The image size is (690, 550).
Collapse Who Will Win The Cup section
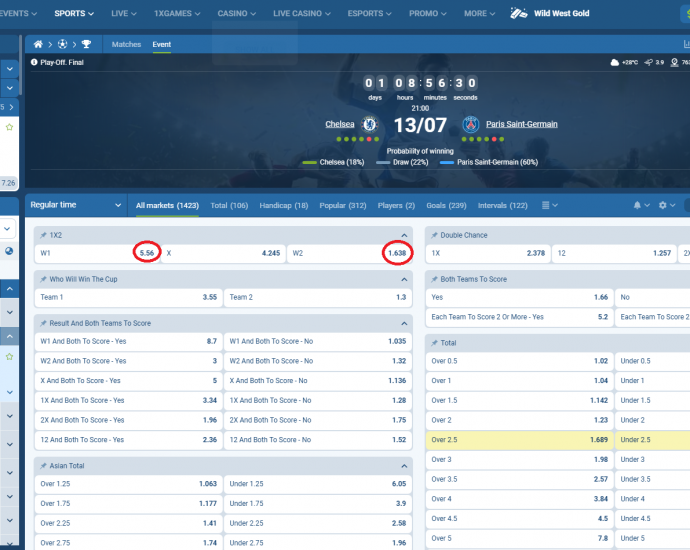pyautogui.click(x=404, y=279)
